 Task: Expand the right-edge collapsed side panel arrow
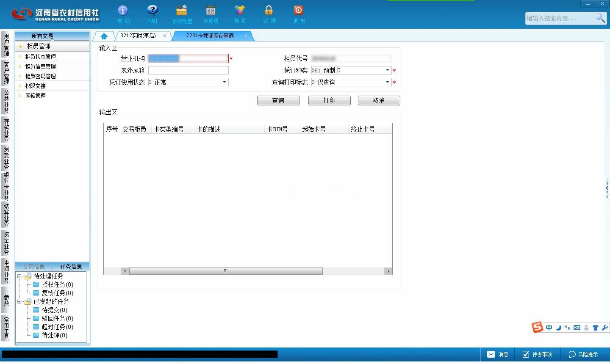coord(607,188)
